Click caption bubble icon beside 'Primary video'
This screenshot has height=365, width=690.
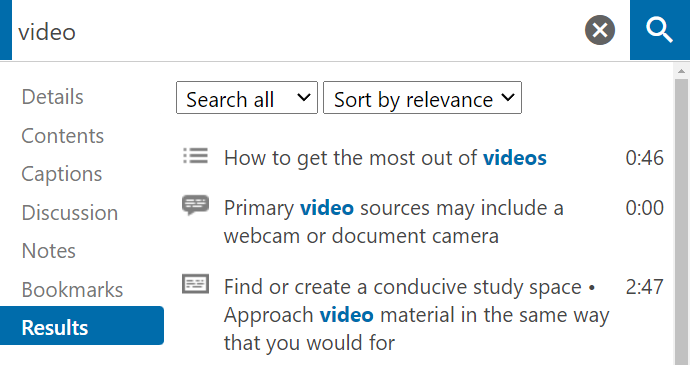[195, 205]
